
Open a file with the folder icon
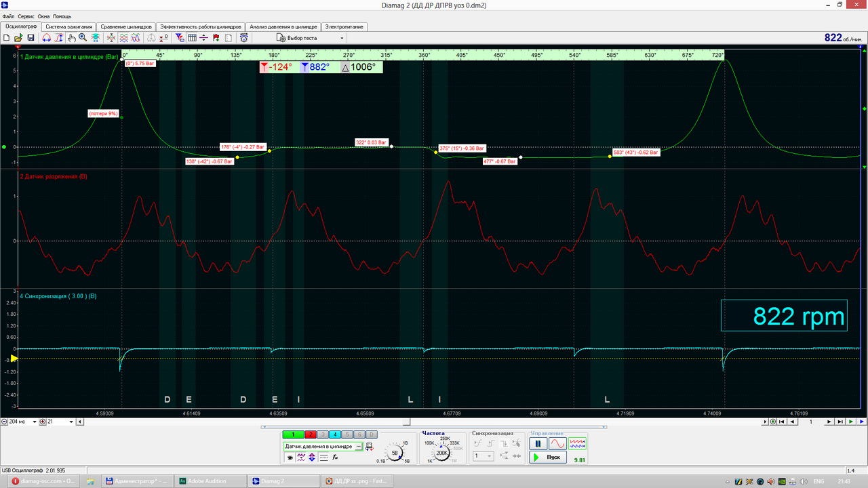[x=18, y=38]
